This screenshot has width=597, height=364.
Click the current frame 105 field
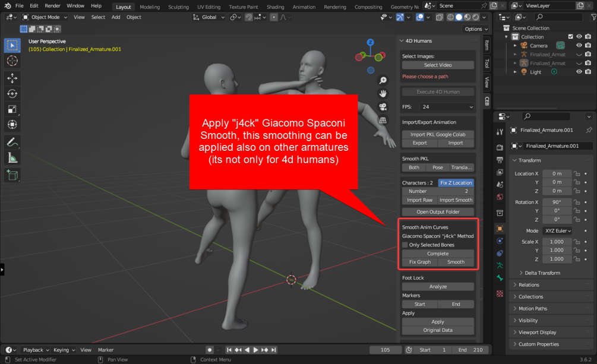(385, 350)
